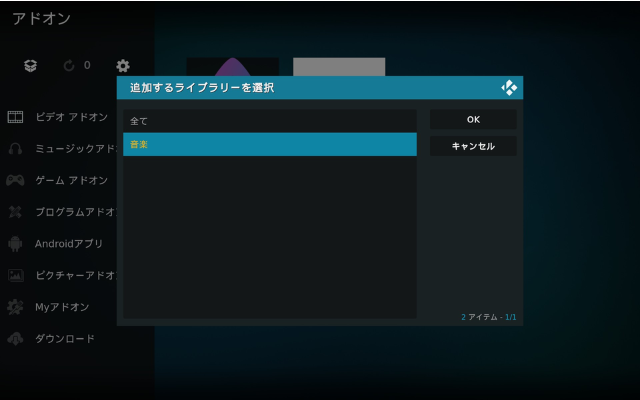
Task: Select the game controller icon
Action: [15, 181]
